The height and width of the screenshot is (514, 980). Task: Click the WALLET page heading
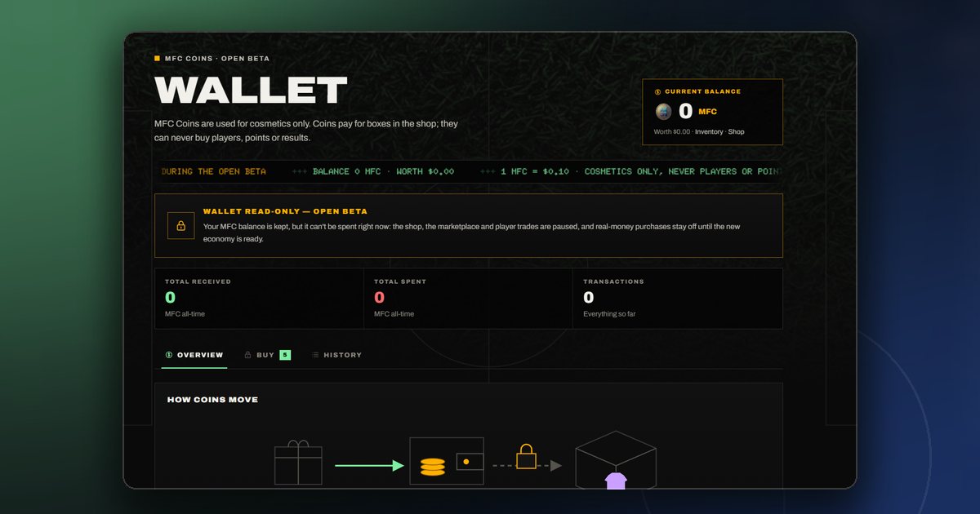251,91
